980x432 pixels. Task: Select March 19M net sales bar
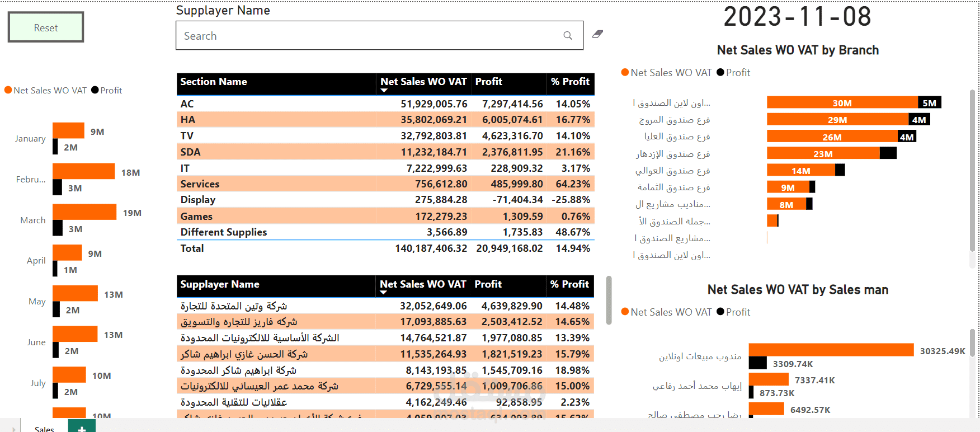click(x=84, y=212)
